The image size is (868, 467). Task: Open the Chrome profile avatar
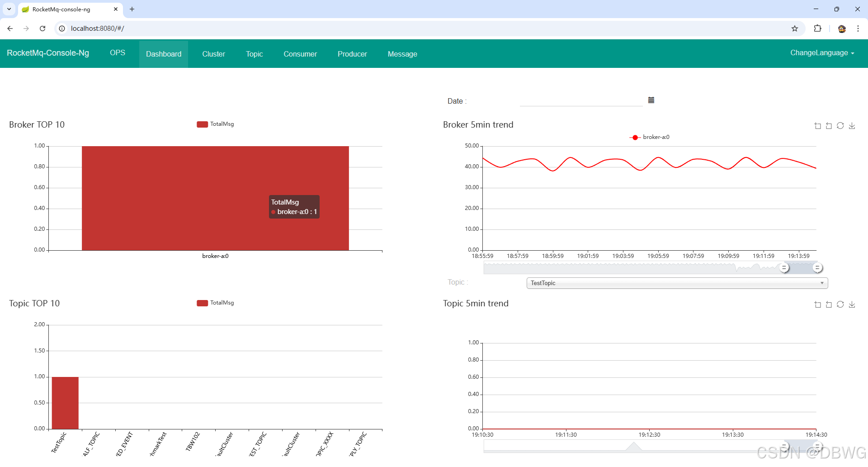tap(842, 29)
